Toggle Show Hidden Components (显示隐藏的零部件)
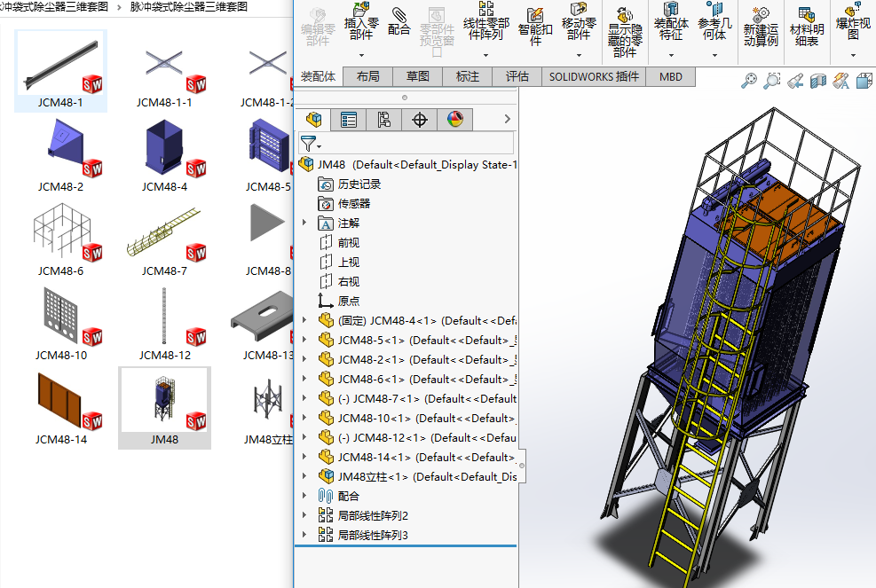This screenshot has height=588, width=876. pos(624,13)
